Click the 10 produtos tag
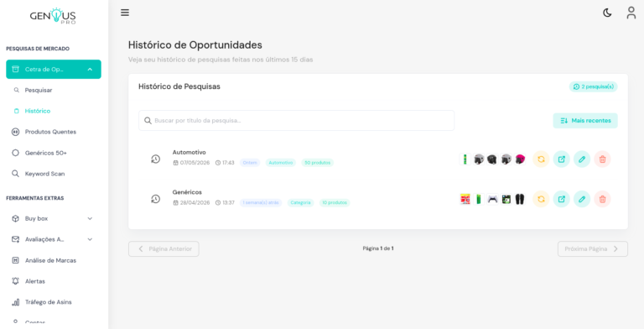644x329 pixels. pos(335,203)
